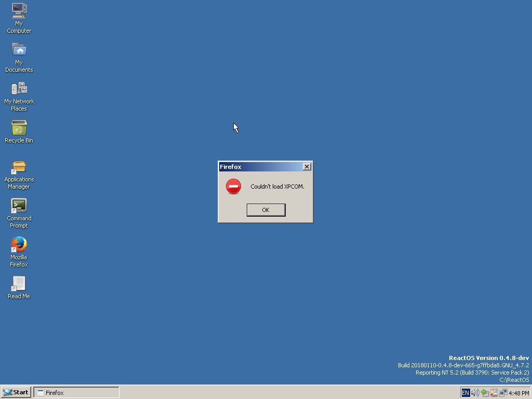The height and width of the screenshot is (399, 532).
Task: Select the Recycle Bin icon
Action: tap(19, 131)
